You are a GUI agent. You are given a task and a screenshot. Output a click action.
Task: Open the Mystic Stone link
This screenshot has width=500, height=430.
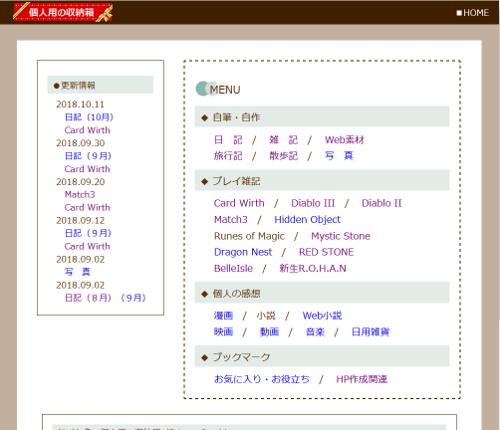[x=341, y=236]
